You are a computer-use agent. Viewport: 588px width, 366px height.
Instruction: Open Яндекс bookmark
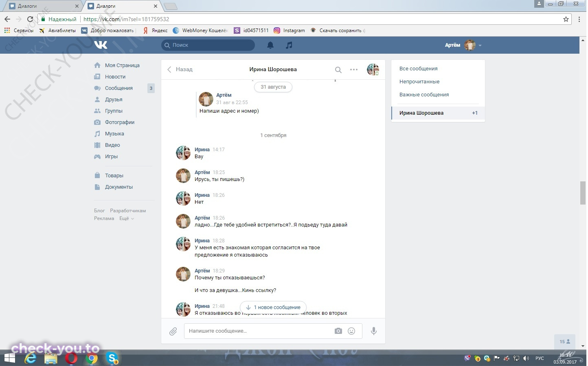tap(155, 30)
